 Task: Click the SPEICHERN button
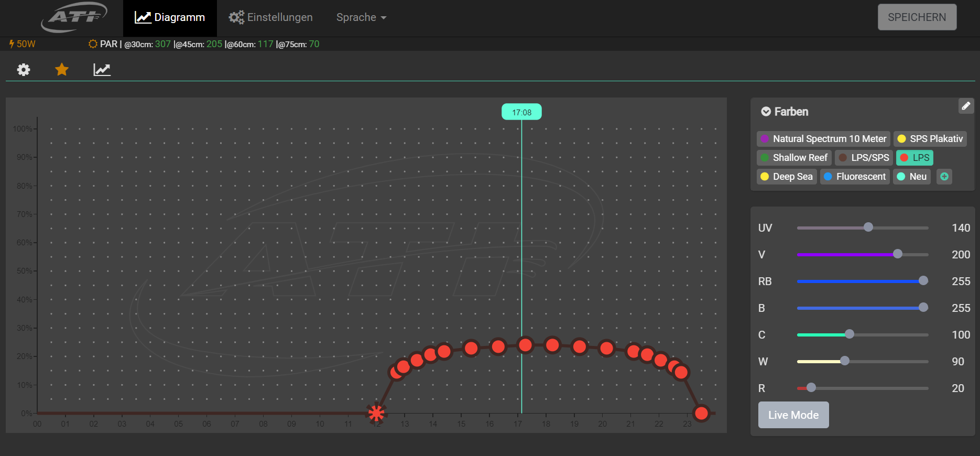[917, 17]
